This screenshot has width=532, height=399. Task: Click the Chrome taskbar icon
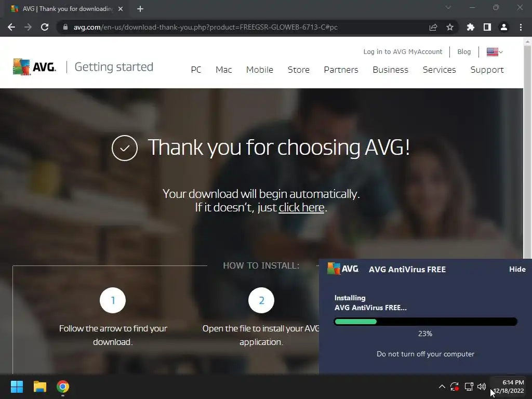click(x=63, y=387)
